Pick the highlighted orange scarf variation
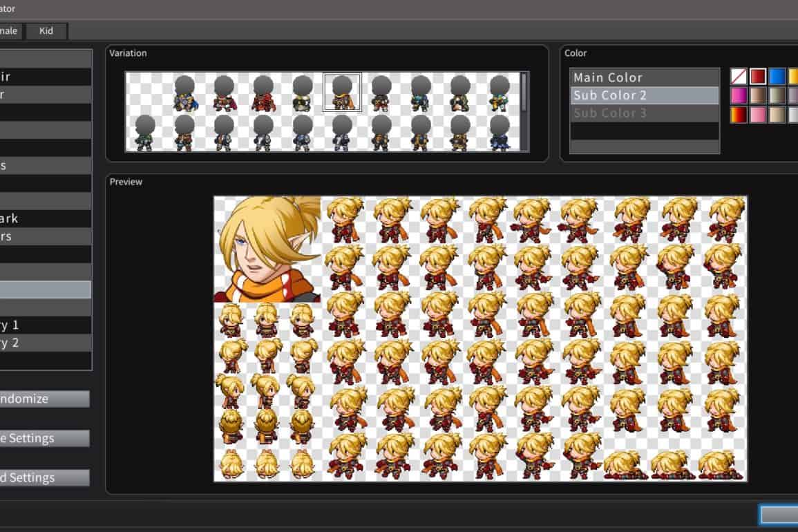The image size is (798, 532). 342,93
